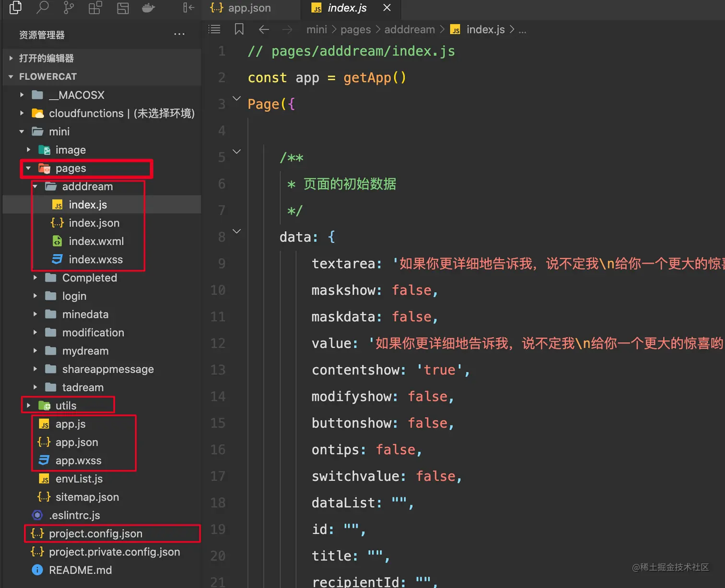Close the index.js editor tab

[x=387, y=8]
